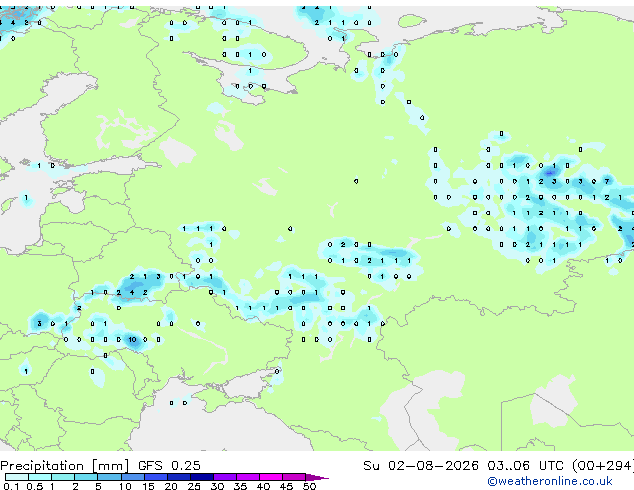Click the '45' legend scale label
Image resolution: width=634 pixels, height=490 pixels.
(x=286, y=486)
